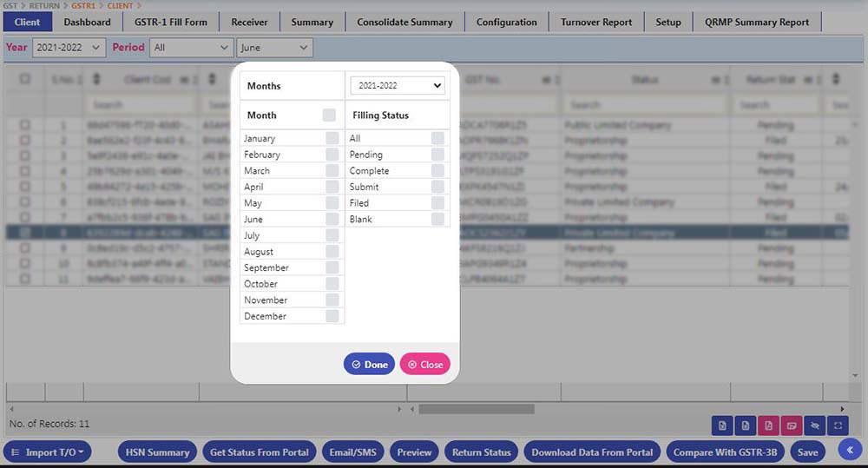Switch to the Dashboard tab

click(87, 22)
